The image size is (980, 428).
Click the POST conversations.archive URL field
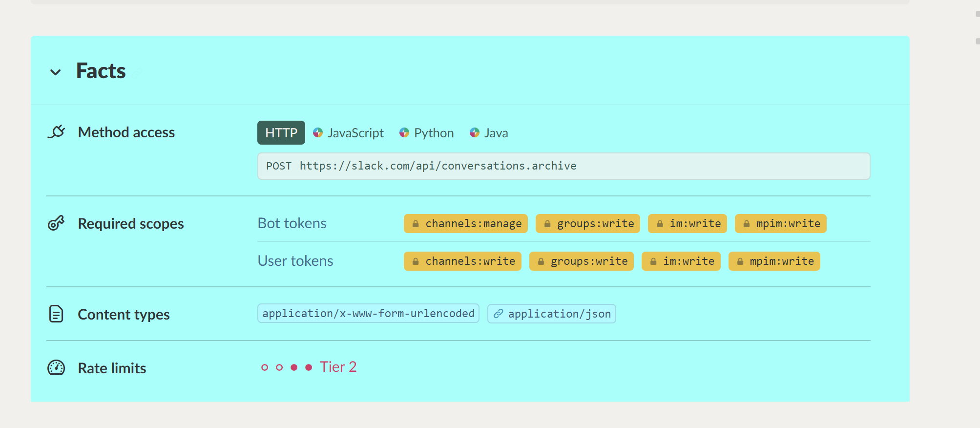[563, 166]
